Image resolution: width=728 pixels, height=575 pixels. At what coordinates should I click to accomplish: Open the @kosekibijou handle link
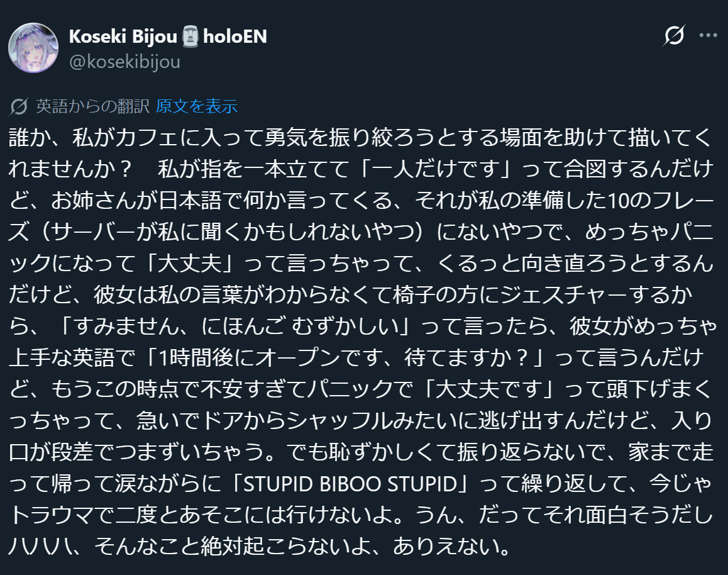click(124, 62)
